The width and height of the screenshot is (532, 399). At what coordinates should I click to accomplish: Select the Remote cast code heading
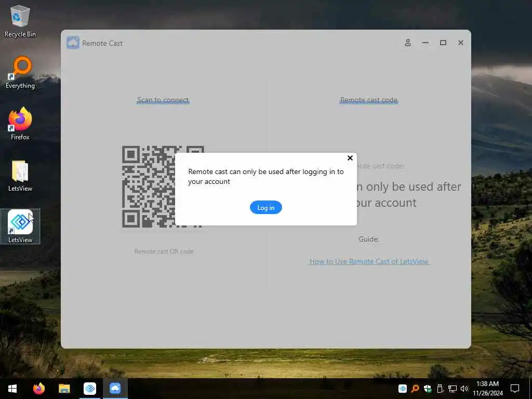coord(369,100)
